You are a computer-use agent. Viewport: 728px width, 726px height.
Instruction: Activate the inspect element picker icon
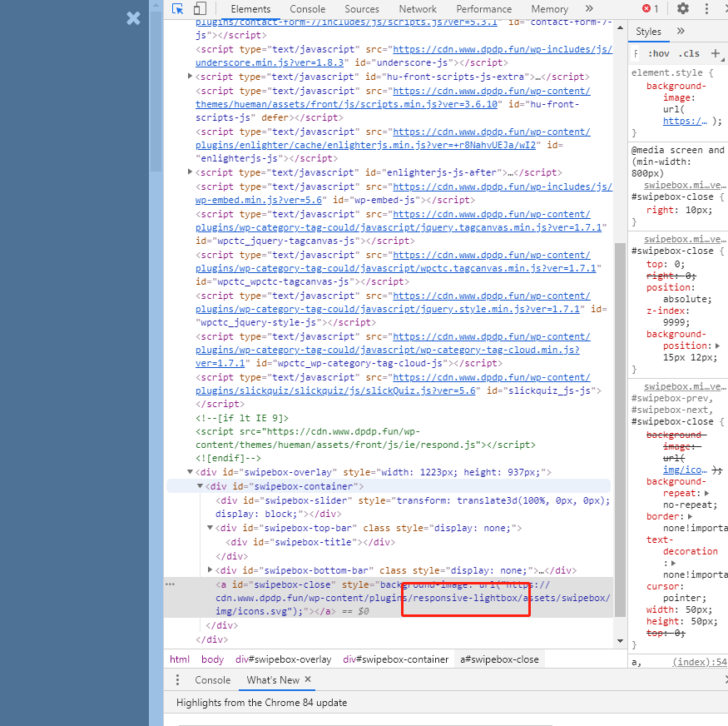[x=177, y=9]
